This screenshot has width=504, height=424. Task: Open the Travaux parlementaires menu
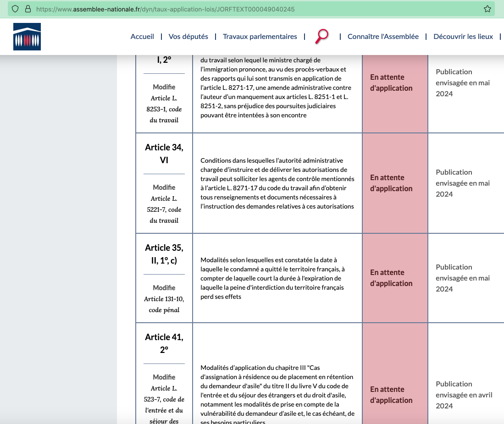pos(260,37)
